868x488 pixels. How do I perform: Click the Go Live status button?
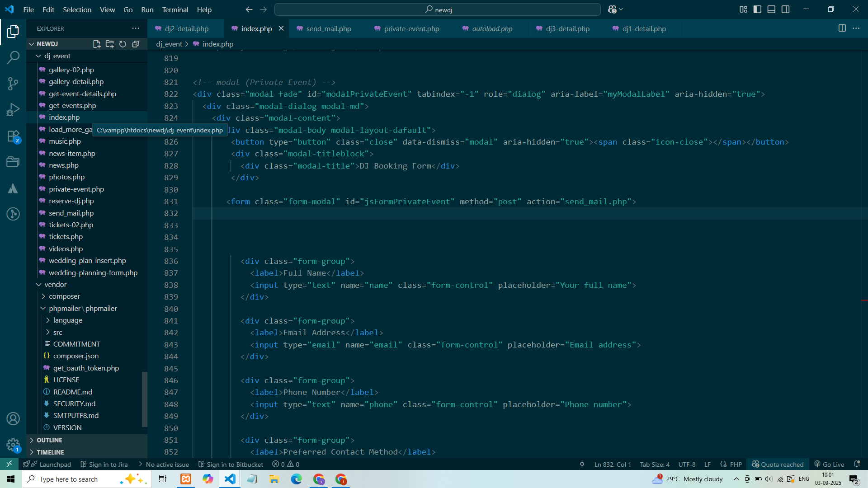[829, 464]
